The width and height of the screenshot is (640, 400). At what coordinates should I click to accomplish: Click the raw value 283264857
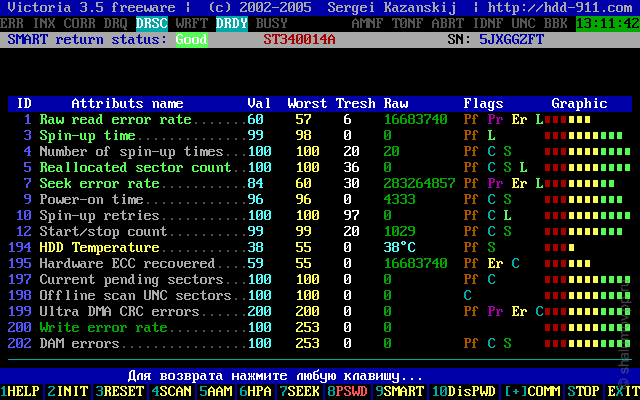[x=420, y=183]
